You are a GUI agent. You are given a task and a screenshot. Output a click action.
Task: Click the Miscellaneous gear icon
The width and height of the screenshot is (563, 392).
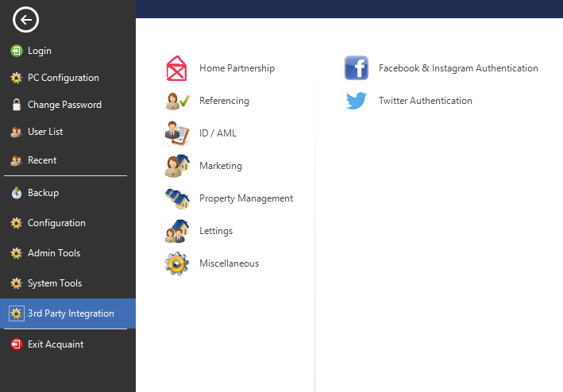[x=177, y=263]
